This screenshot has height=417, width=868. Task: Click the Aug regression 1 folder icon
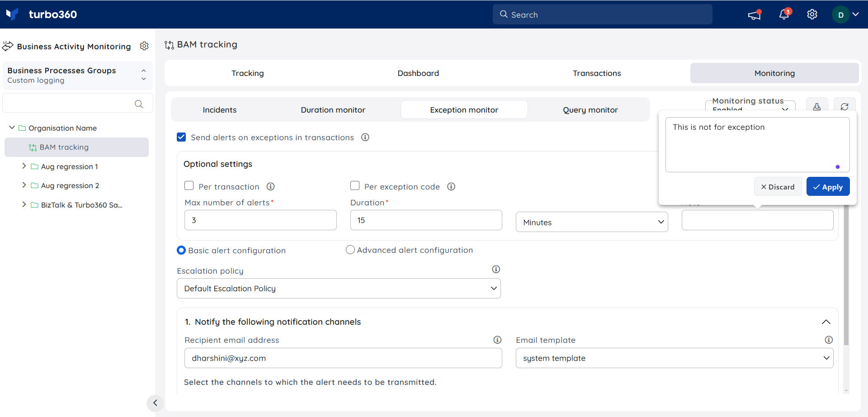(34, 166)
